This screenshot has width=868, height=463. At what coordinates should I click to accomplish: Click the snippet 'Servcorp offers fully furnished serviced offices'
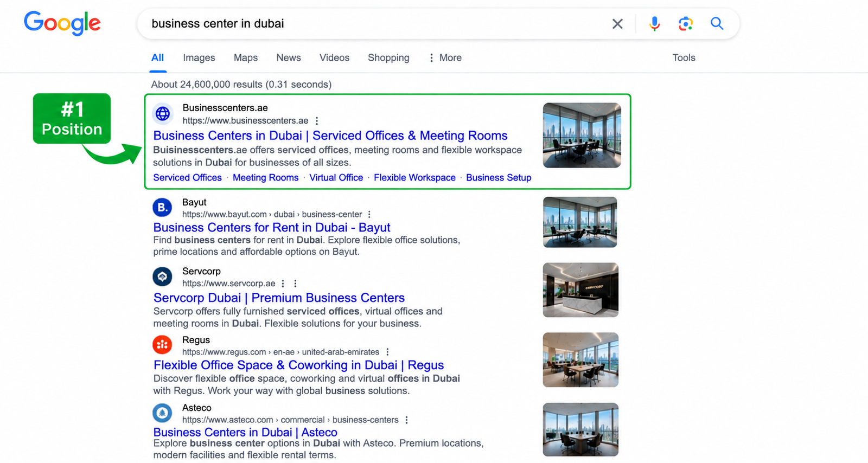(x=257, y=311)
